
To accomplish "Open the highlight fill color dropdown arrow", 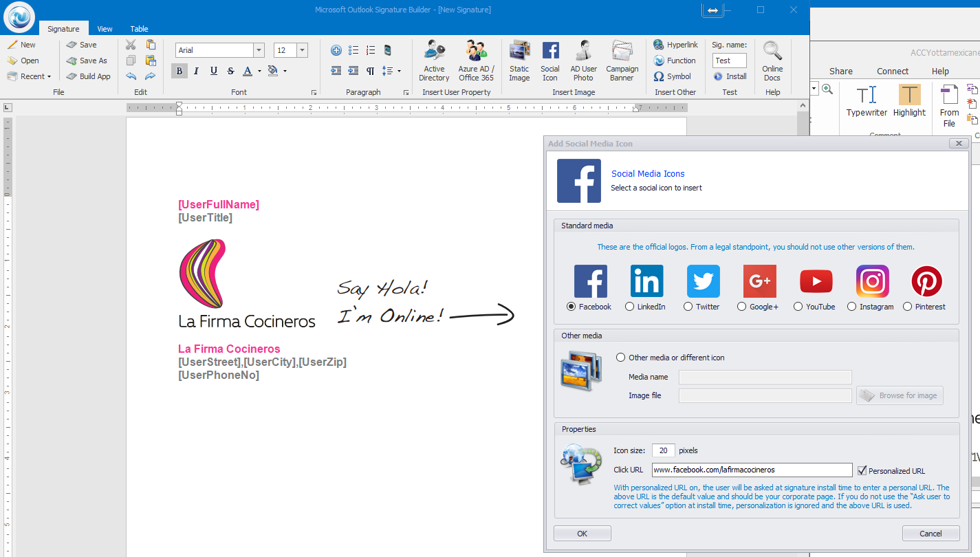I will [285, 71].
